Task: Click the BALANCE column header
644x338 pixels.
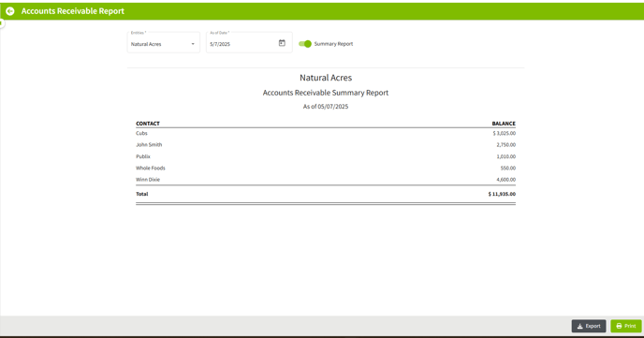Action: 504,124
